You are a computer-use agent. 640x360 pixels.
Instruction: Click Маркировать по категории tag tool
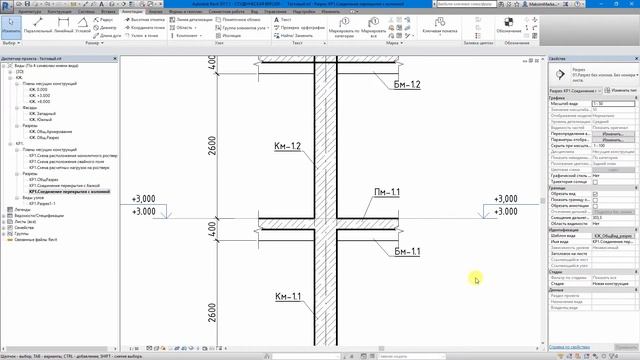point(344,27)
